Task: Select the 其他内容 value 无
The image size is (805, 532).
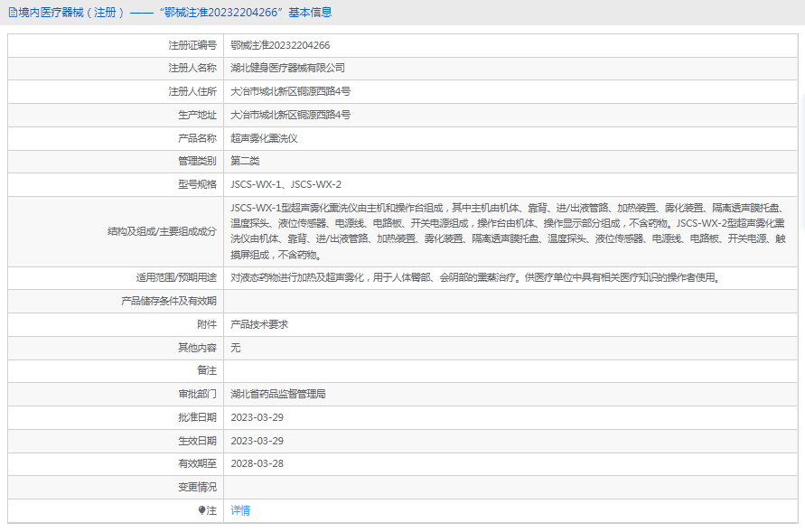Action: click(x=235, y=348)
